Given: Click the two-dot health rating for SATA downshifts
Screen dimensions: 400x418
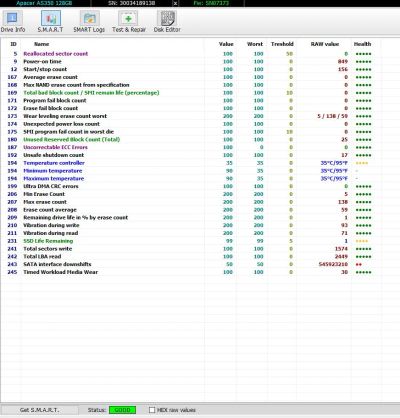Looking at the screenshot, I should [359, 265].
